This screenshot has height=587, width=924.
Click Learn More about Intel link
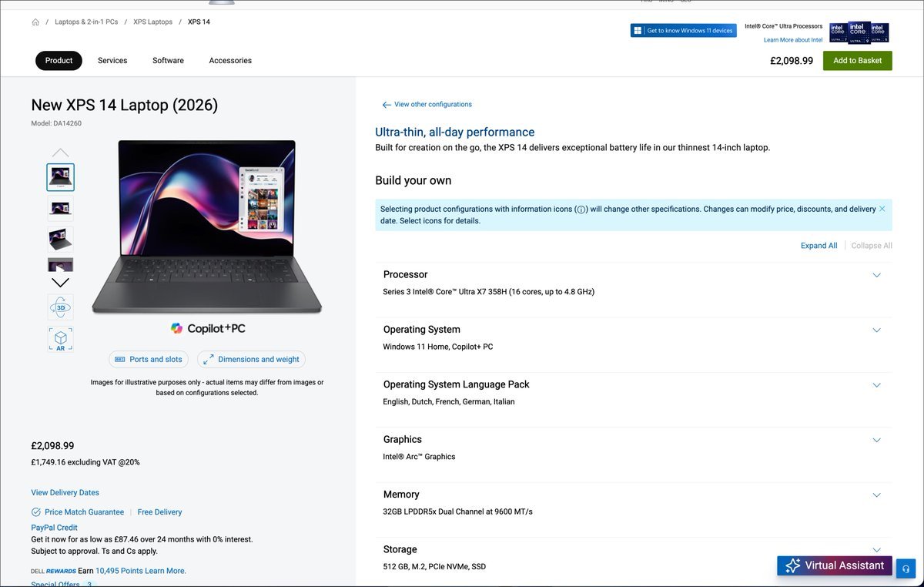(792, 40)
